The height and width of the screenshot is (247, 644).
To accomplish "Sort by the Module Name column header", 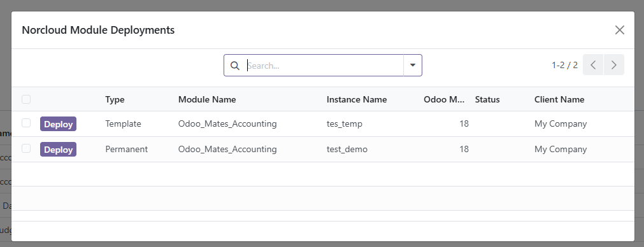I will [x=207, y=99].
